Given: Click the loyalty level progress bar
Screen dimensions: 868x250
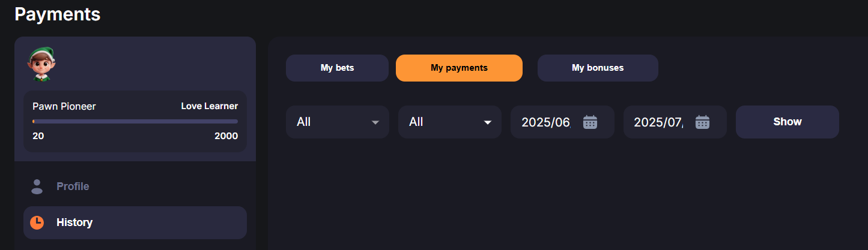Looking at the screenshot, I should [135, 121].
